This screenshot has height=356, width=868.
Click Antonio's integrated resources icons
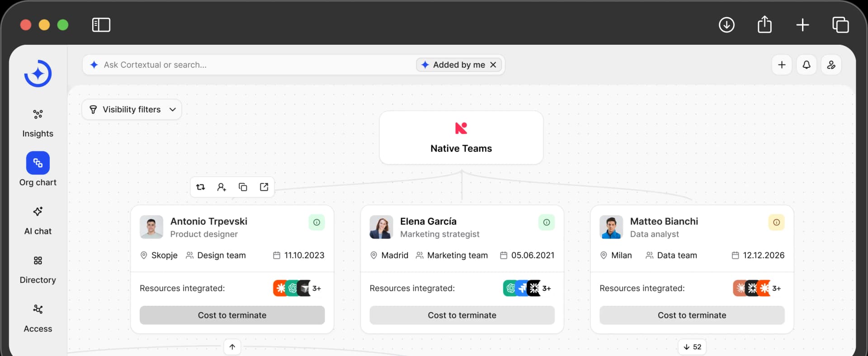[x=297, y=288]
